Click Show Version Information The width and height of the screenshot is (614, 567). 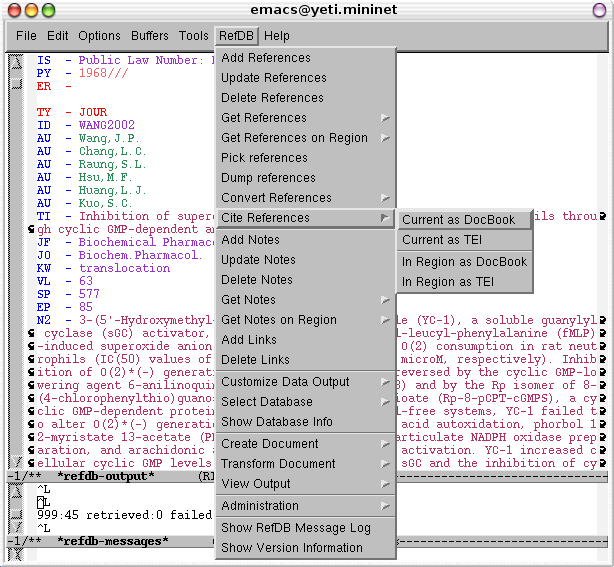point(292,548)
